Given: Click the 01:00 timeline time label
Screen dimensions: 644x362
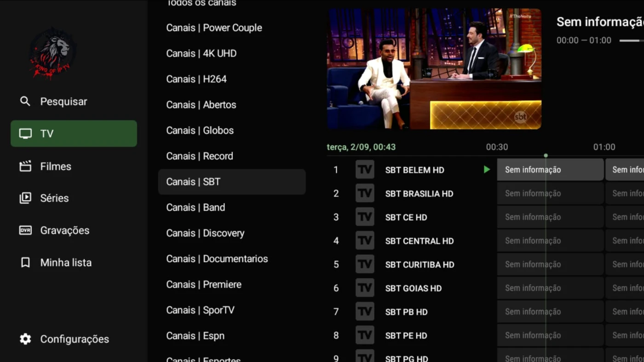Looking at the screenshot, I should (x=604, y=147).
